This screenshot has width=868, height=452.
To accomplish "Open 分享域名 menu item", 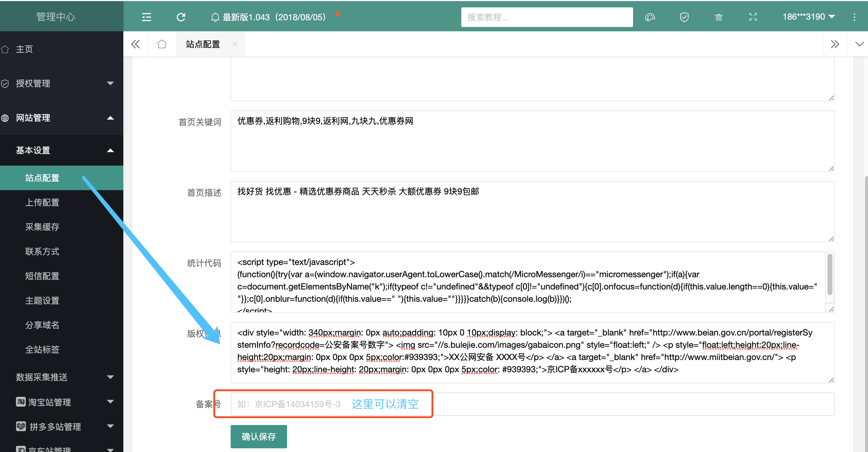I will coord(62,325).
